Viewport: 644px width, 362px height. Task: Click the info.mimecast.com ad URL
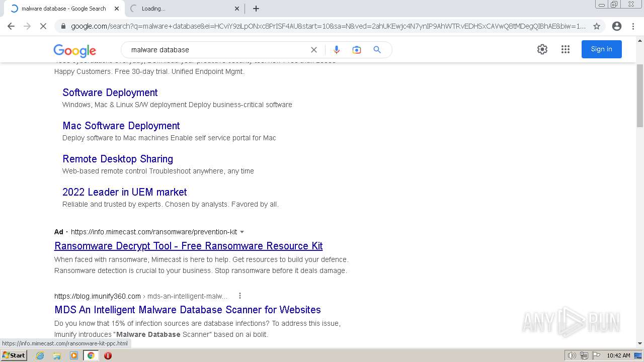(x=154, y=232)
